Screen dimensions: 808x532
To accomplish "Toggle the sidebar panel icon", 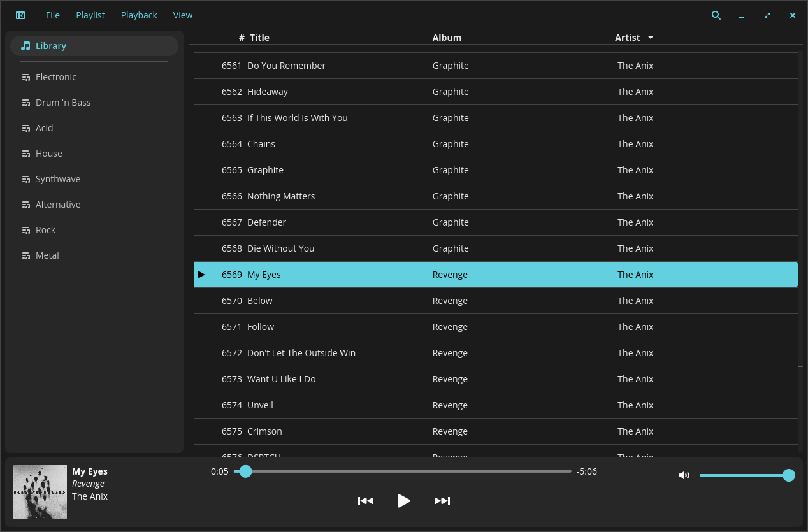I will pyautogui.click(x=20, y=15).
